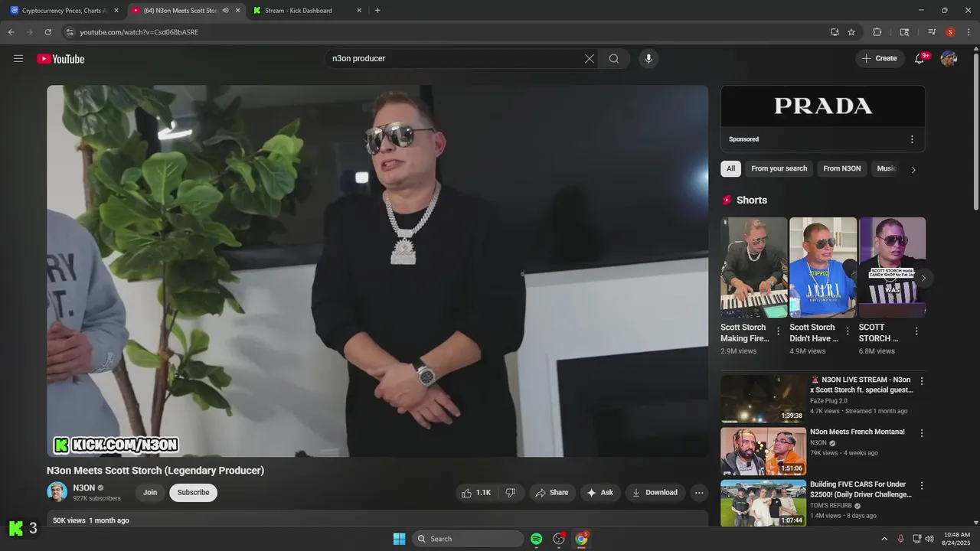Bookmark this page with star icon

click(x=851, y=32)
